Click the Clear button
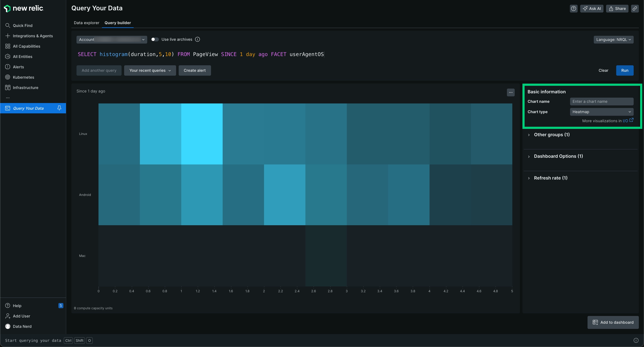Screen dimensions: 644x347 point(603,70)
